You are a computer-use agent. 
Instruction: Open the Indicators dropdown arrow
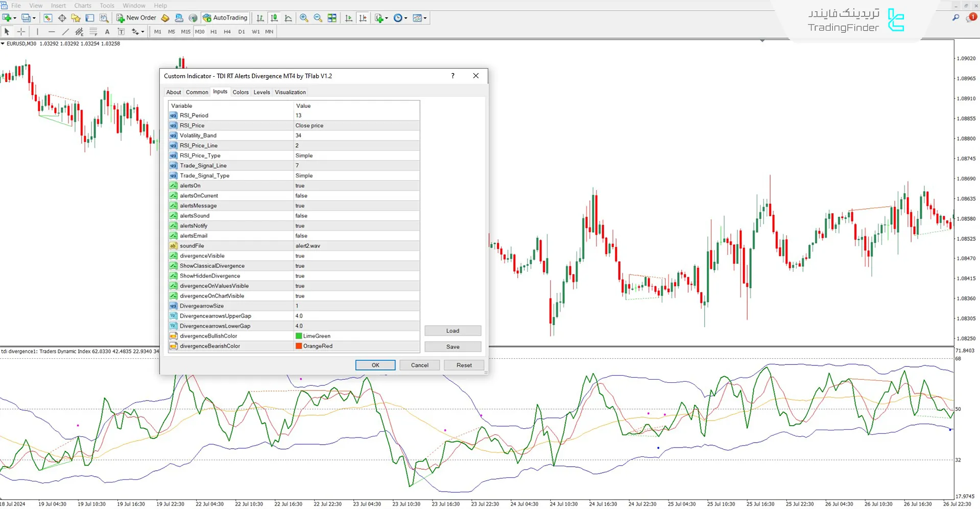pos(386,18)
